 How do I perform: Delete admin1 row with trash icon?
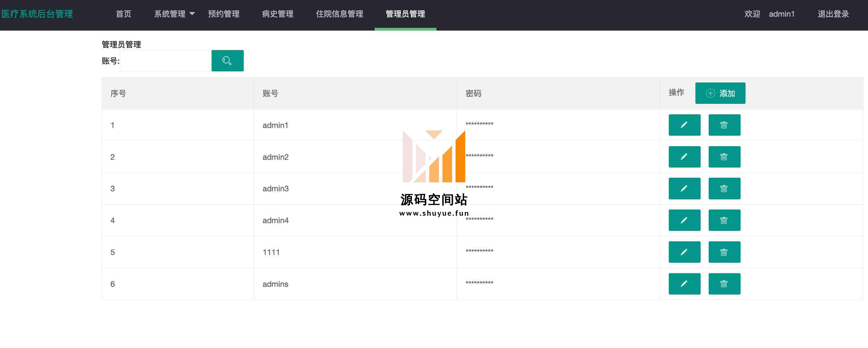[x=724, y=125]
